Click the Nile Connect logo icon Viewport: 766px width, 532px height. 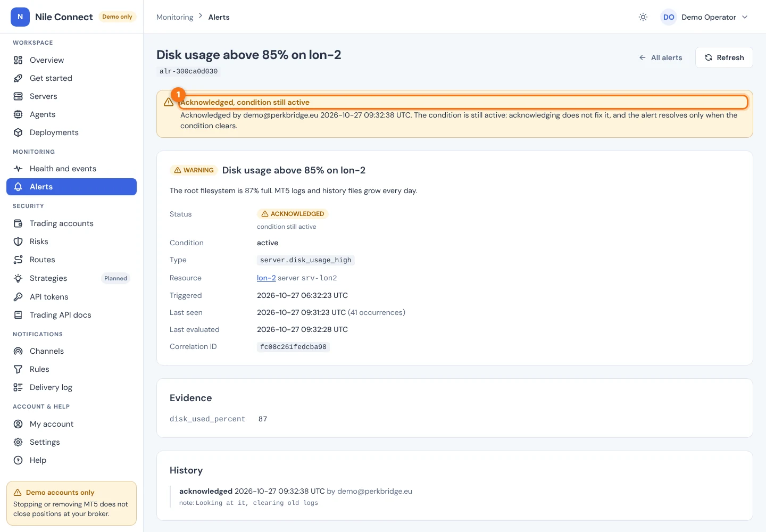pyautogui.click(x=20, y=17)
